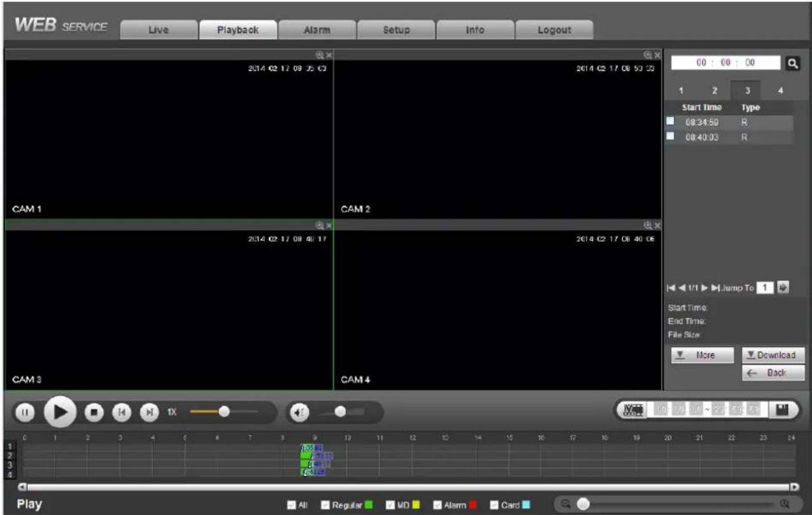
Task: Toggle the Card record type checkbox
Action: click(494, 505)
